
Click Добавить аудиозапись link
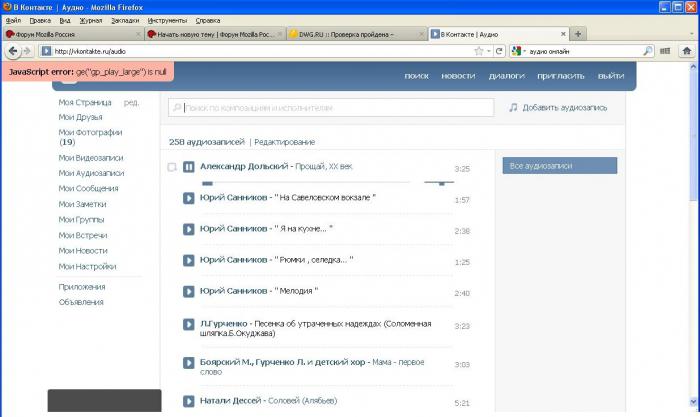(565, 108)
